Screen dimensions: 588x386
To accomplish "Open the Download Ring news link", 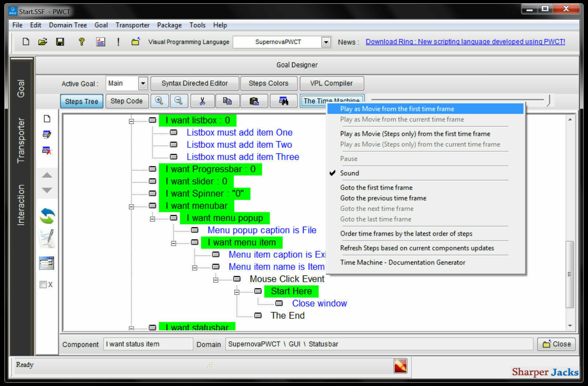I will [x=465, y=42].
